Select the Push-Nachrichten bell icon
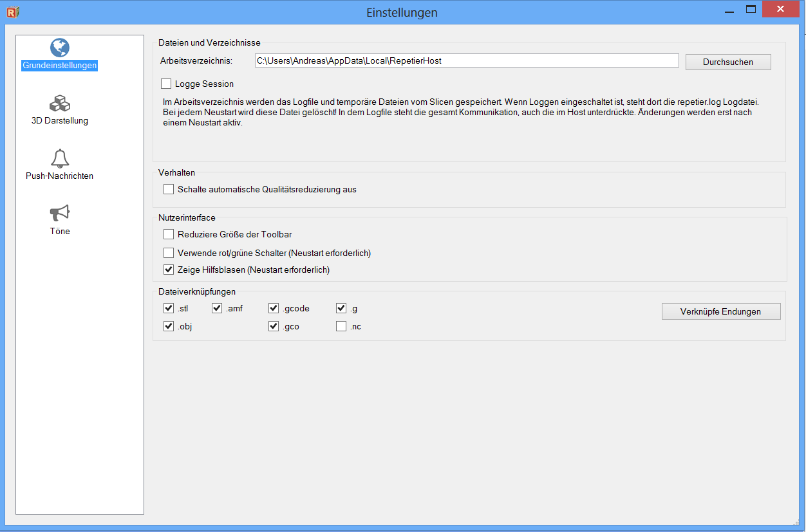The width and height of the screenshot is (806, 532). click(59, 158)
